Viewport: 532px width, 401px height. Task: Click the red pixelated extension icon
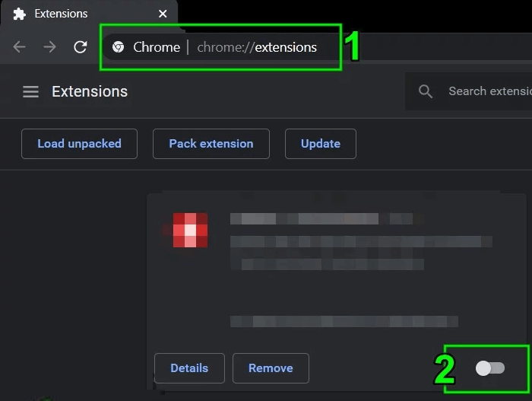pos(190,230)
